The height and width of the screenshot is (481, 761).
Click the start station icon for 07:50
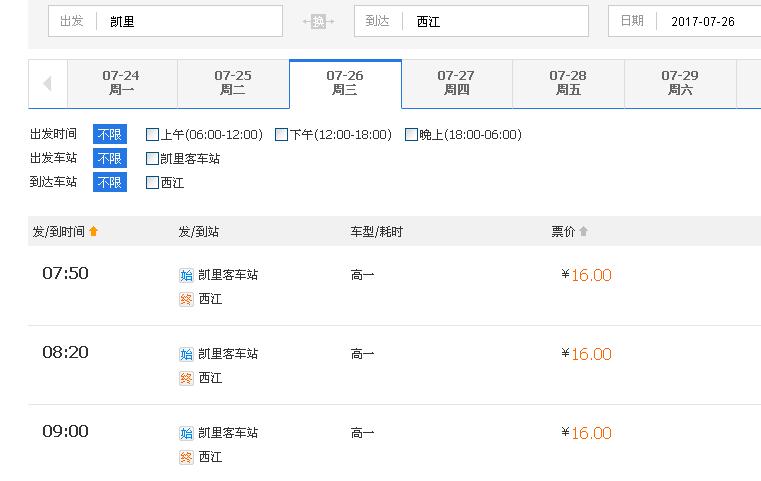(x=186, y=275)
